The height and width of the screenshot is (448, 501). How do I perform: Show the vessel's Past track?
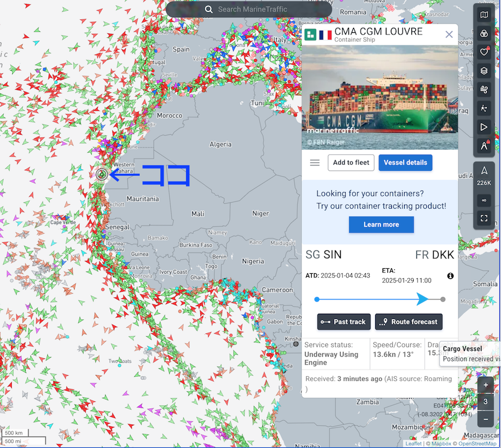pos(344,322)
